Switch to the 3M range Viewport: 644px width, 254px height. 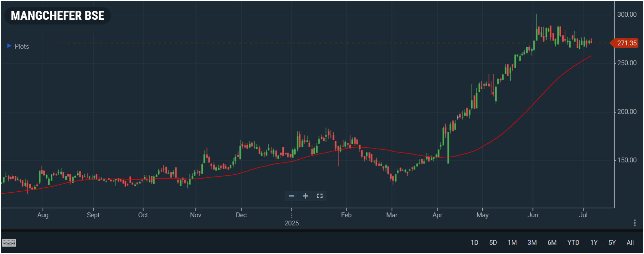(x=532, y=242)
